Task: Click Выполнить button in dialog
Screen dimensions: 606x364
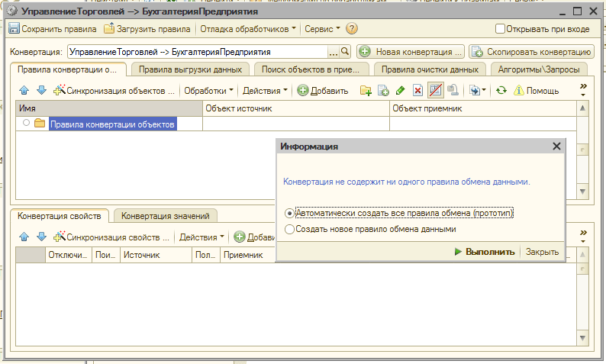Action: pyautogui.click(x=485, y=252)
